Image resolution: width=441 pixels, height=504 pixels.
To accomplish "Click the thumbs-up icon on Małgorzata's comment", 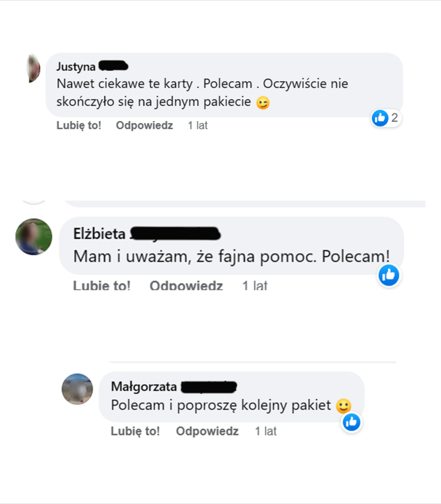I will click(351, 422).
